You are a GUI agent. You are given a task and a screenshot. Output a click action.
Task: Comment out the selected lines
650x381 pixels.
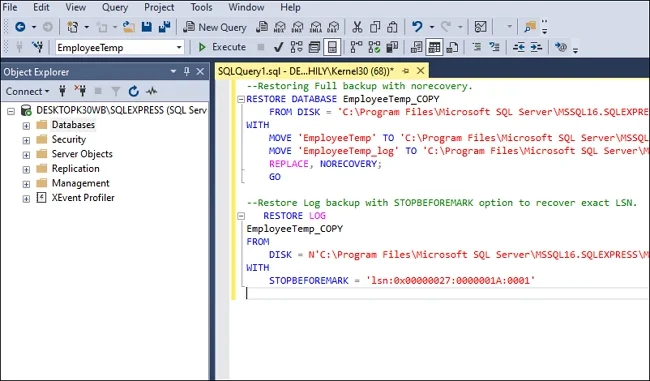(x=477, y=47)
